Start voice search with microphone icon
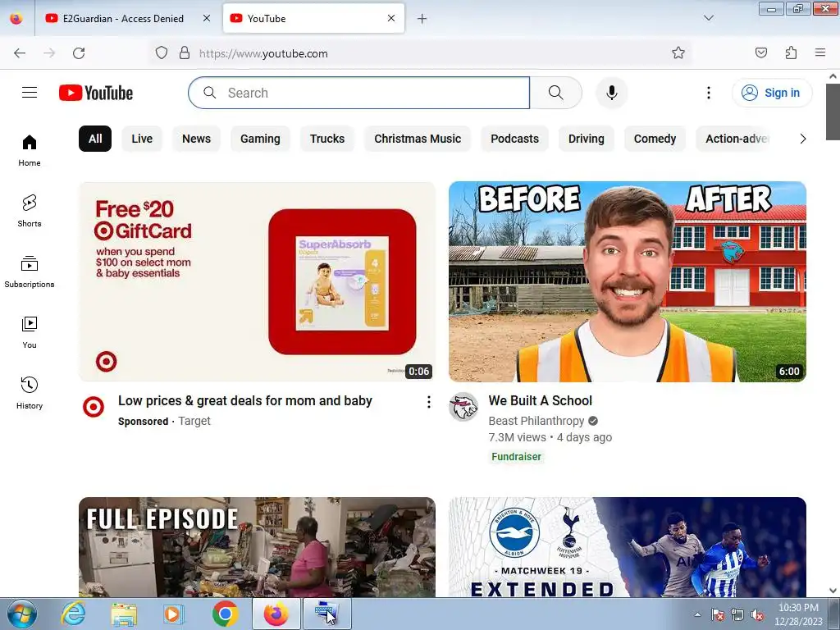This screenshot has width=840, height=630. coord(611,93)
